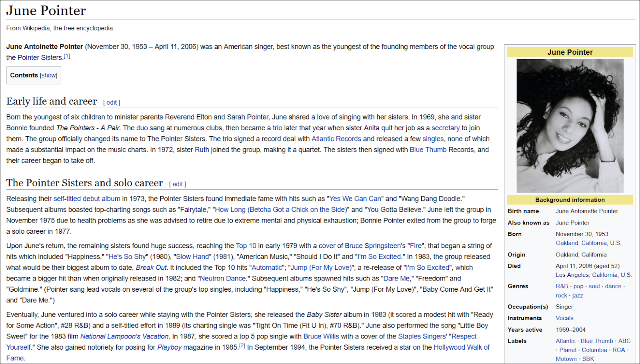Select birth name value June Antoinette Pointer
The height and width of the screenshot is (364, 640).
(587, 211)
